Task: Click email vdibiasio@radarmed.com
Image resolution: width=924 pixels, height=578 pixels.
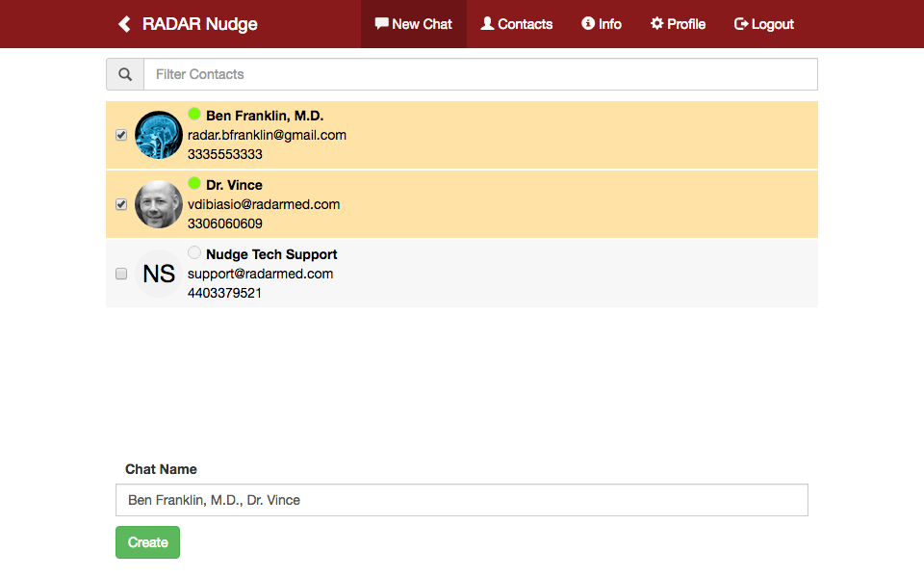Action: click(x=264, y=204)
